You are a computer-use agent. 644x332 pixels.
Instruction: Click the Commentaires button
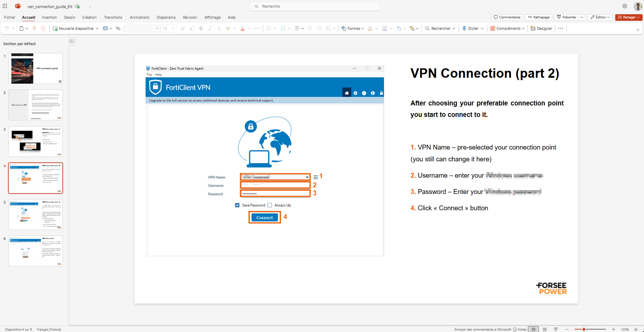[x=507, y=17]
